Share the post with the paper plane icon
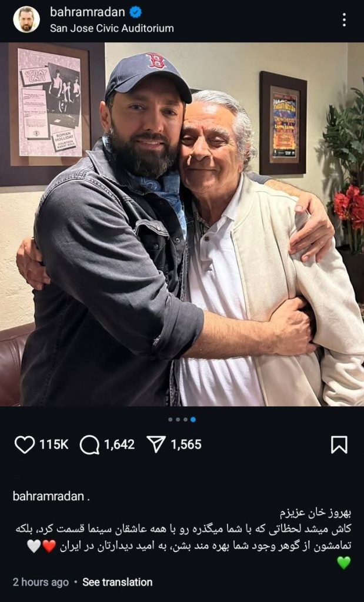Screen dimensions: 364x602 [x=156, y=445]
